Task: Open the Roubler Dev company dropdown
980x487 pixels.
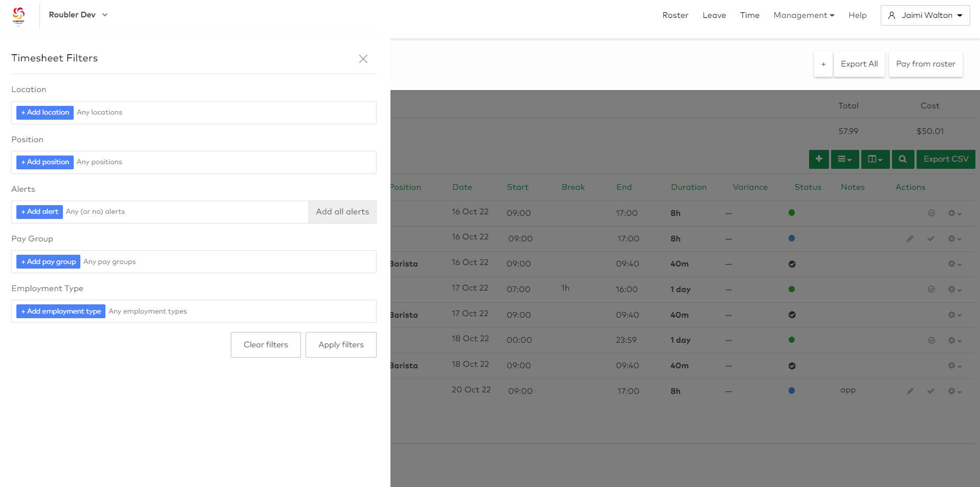Action: pyautogui.click(x=78, y=15)
